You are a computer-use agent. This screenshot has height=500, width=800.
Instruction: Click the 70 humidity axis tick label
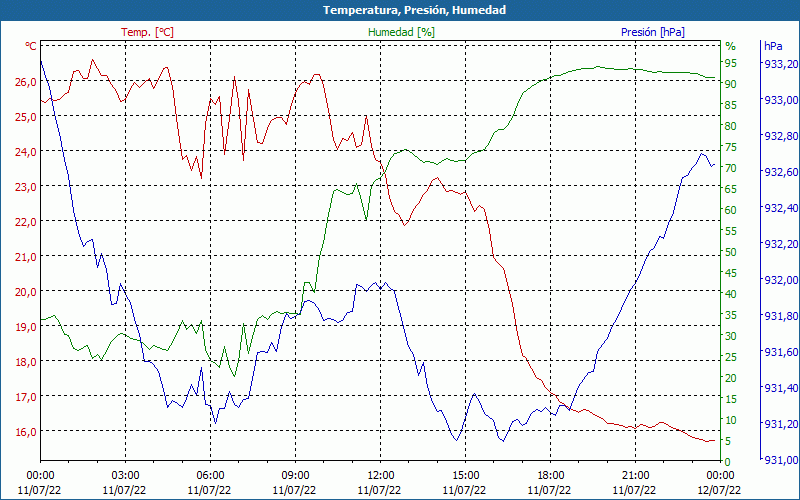click(x=731, y=168)
